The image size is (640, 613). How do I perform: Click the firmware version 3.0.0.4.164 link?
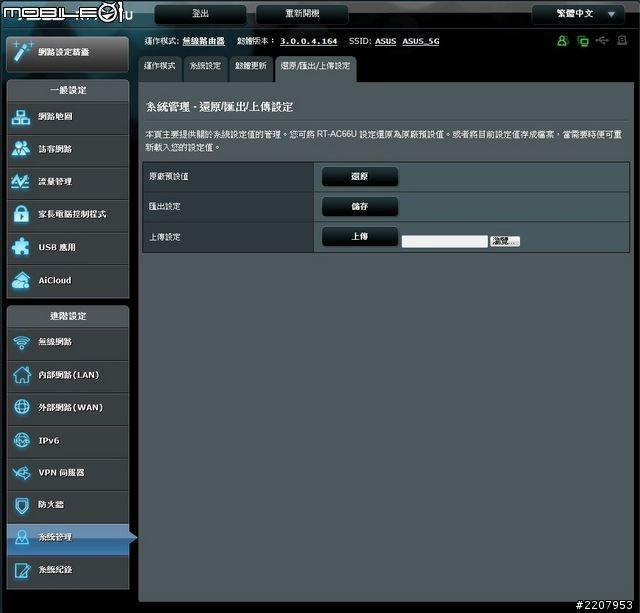(x=308, y=41)
